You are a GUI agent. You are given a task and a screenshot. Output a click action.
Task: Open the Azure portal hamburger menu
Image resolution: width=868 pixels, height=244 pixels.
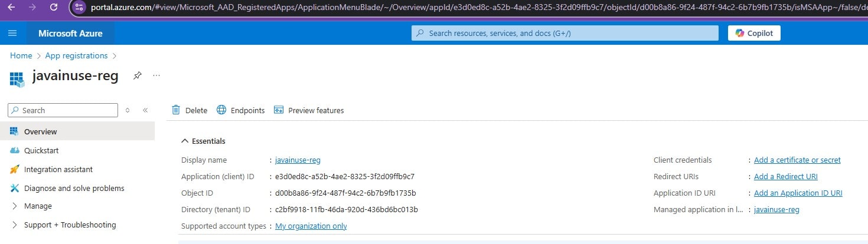(12, 33)
